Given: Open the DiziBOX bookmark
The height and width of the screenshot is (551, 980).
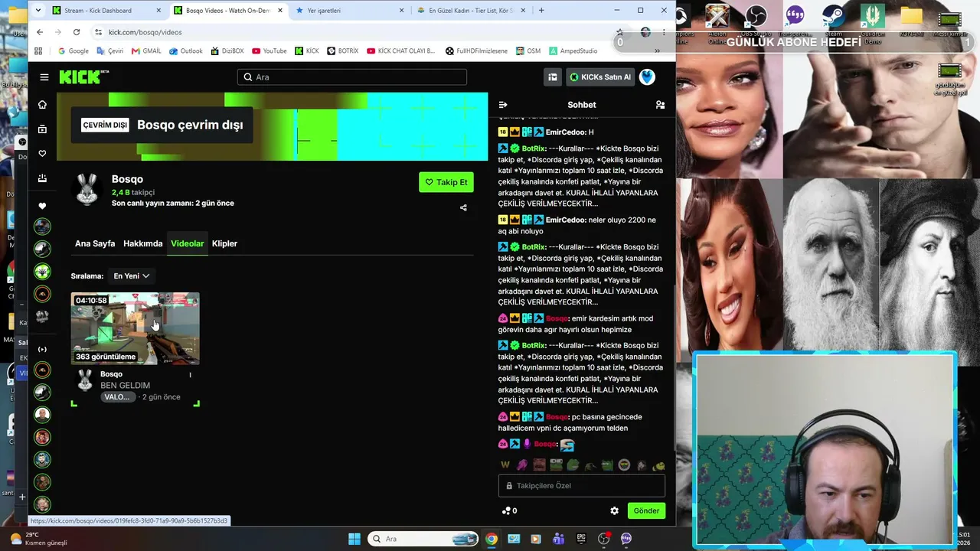Looking at the screenshot, I should 227,51.
